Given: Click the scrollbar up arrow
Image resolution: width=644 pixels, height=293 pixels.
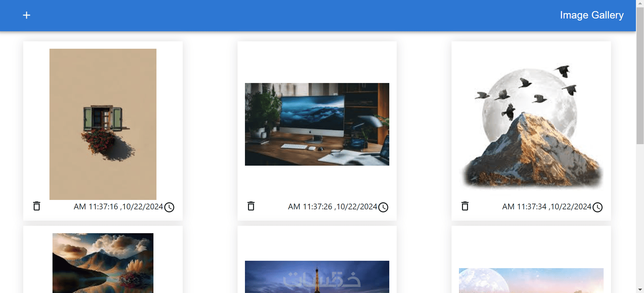Looking at the screenshot, I should [640, 3].
